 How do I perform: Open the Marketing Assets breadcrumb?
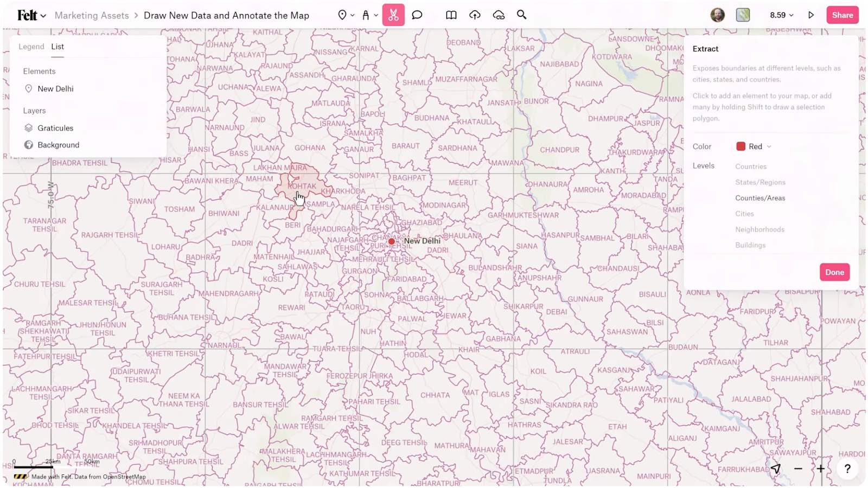coord(91,15)
